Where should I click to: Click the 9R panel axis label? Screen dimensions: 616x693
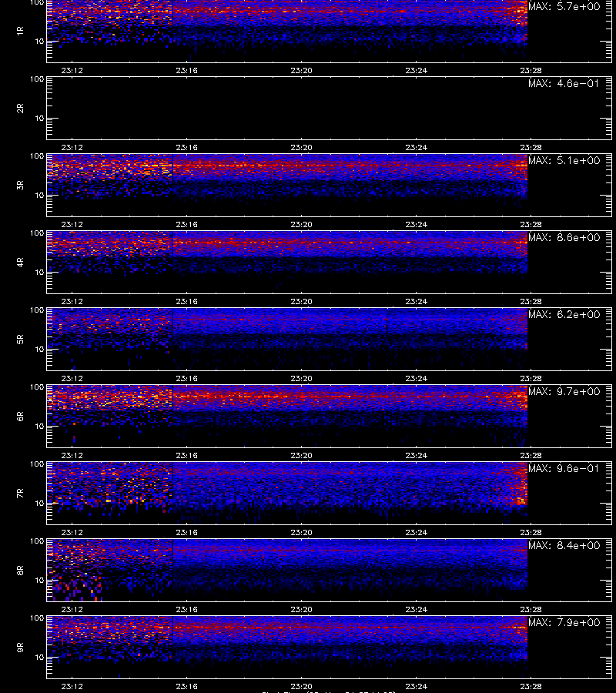pyautogui.click(x=20, y=647)
